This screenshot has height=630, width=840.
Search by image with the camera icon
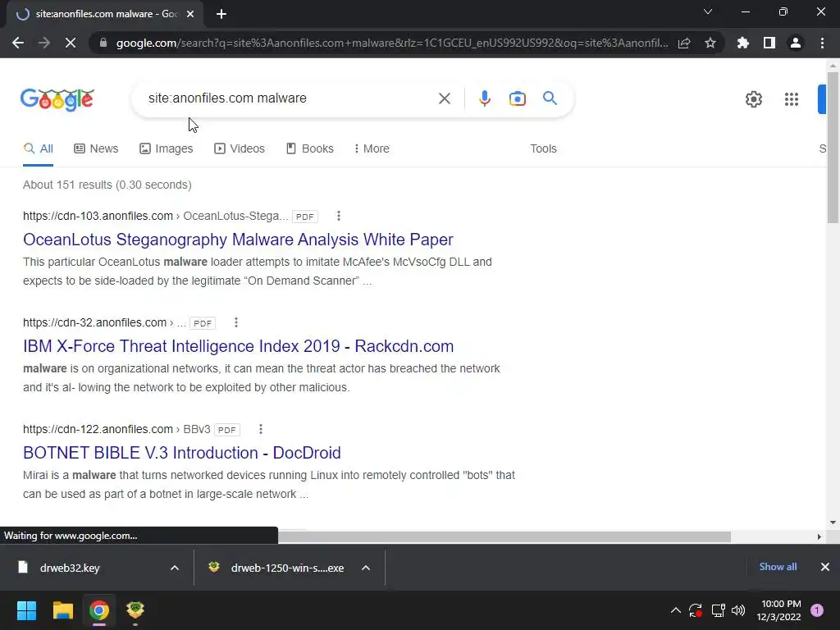click(517, 98)
